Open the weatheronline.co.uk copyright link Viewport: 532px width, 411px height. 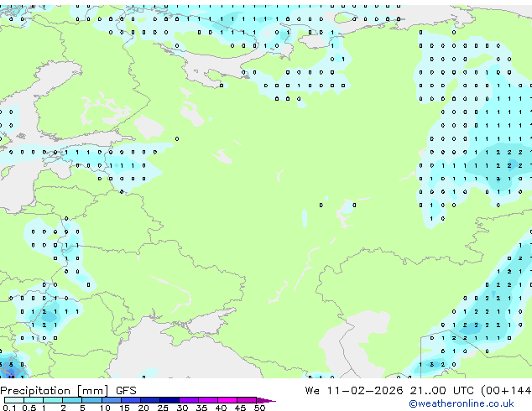pyautogui.click(x=462, y=403)
